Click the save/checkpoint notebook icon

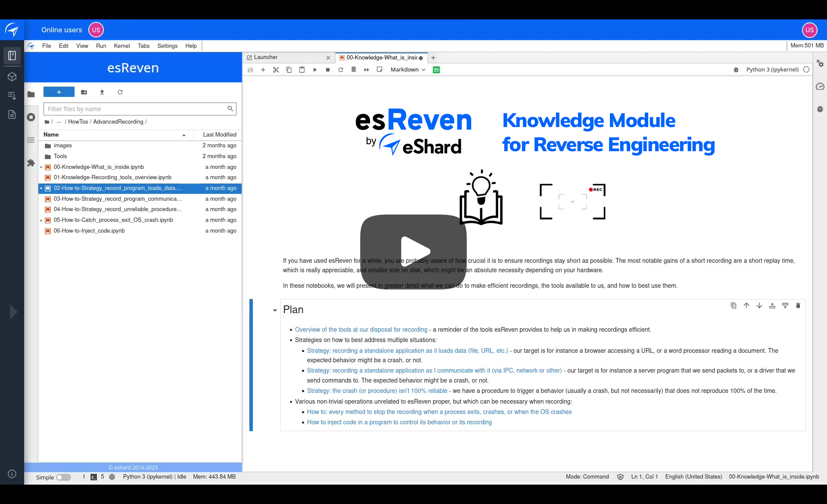250,70
